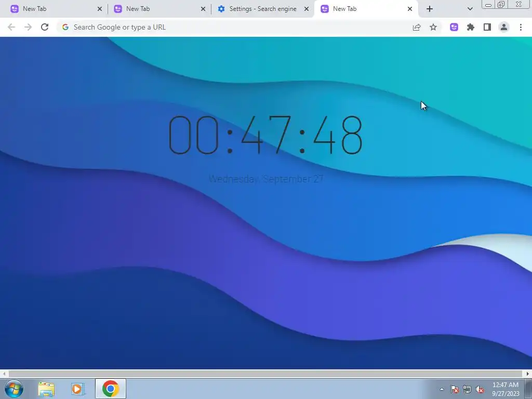
Task: Share this page icon in address bar
Action: coord(417,27)
